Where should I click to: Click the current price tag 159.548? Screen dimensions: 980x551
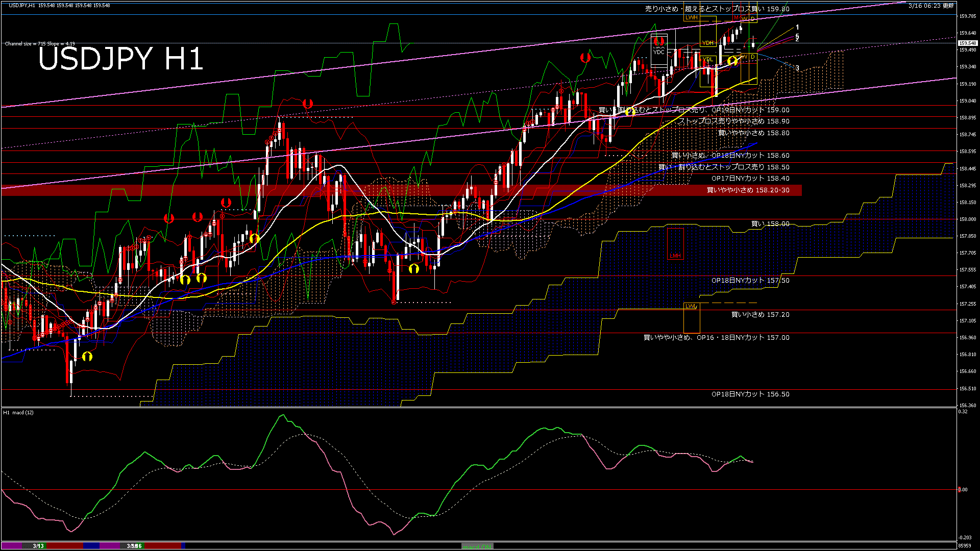click(968, 43)
